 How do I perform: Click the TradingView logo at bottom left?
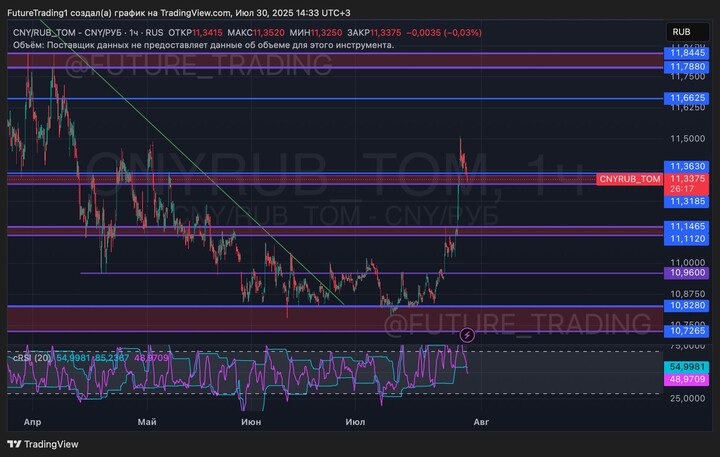(x=43, y=444)
